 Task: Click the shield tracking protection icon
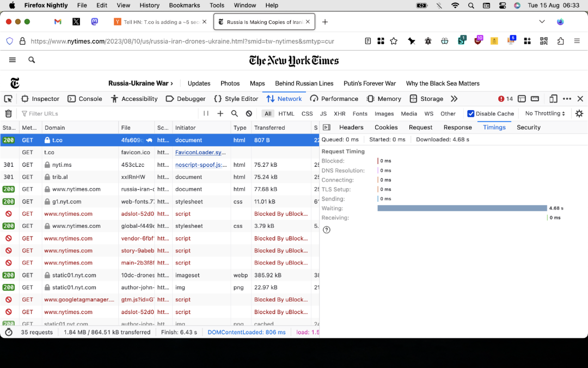[10, 41]
